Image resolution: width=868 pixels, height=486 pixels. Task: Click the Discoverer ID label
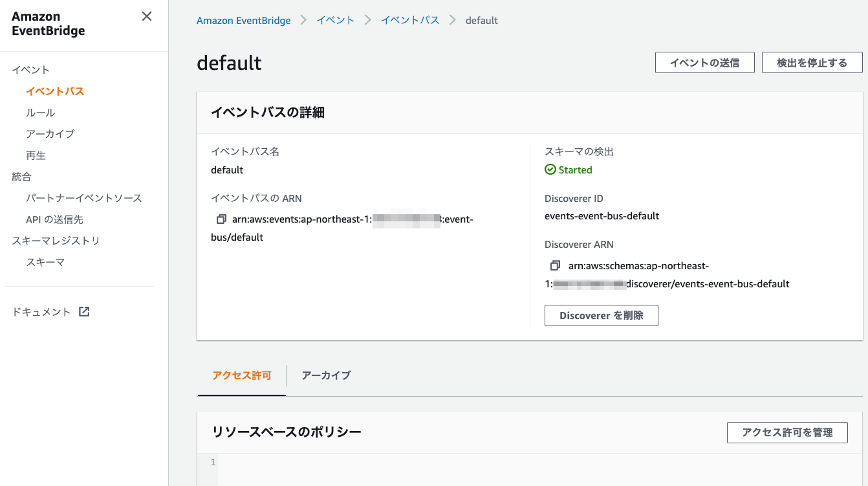click(574, 198)
